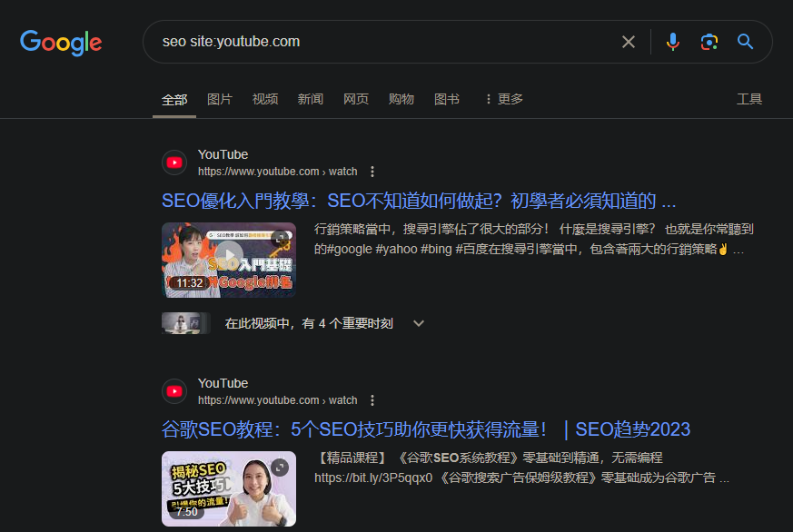Image resolution: width=793 pixels, height=532 pixels.
Task: Switch to the 图书 tab
Action: [447, 99]
